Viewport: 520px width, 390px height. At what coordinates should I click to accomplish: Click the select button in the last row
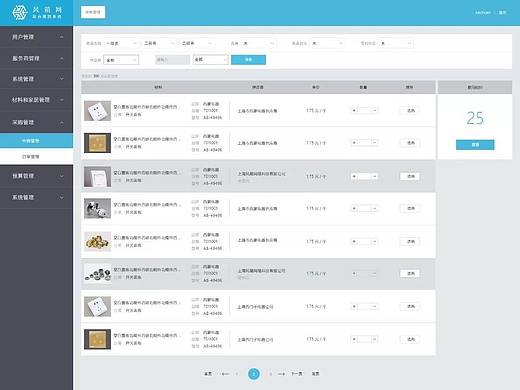tap(410, 339)
